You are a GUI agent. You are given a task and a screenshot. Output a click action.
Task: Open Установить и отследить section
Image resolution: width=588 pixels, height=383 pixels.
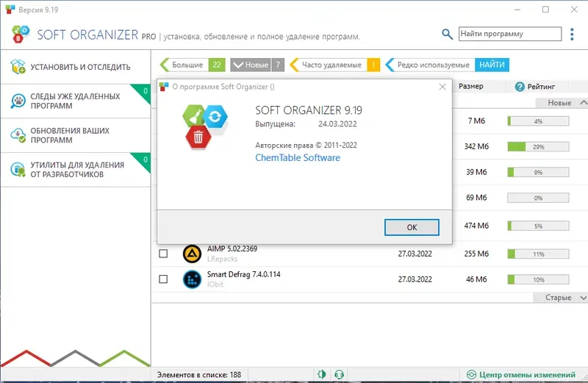pyautogui.click(x=76, y=67)
